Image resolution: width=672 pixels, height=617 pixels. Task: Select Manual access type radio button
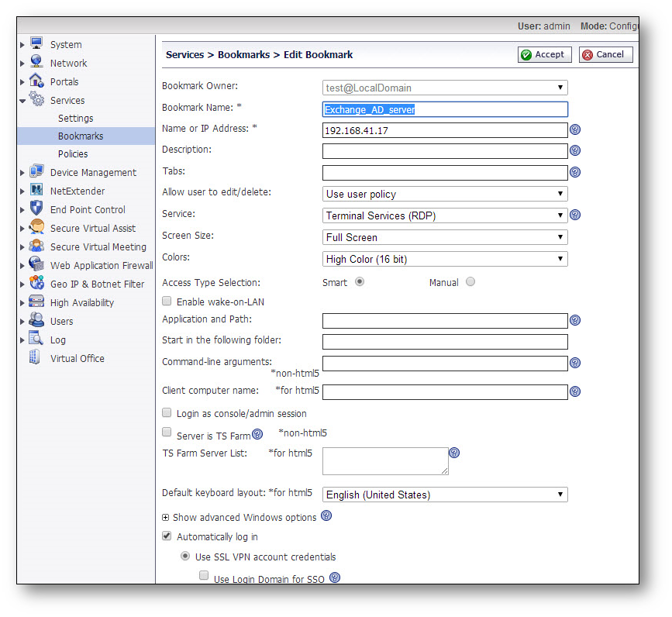point(470,282)
